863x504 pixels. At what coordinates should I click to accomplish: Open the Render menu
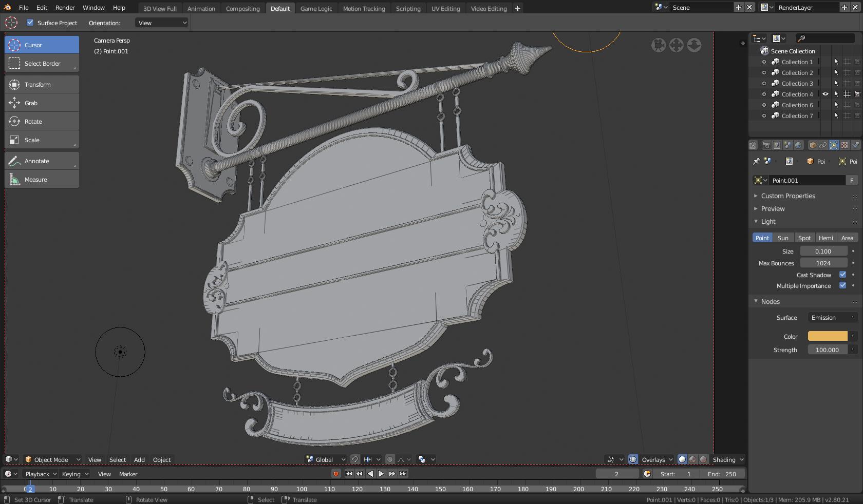point(65,8)
